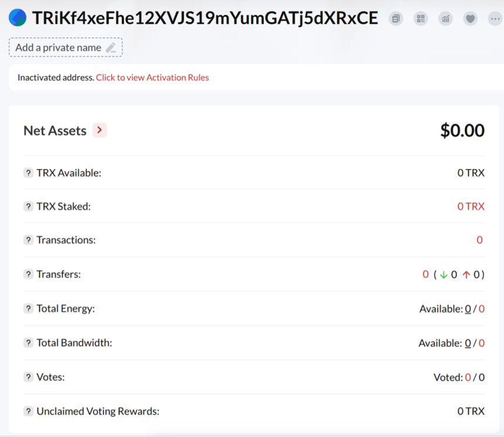The width and height of the screenshot is (504, 437).
Task: Show the address QR code
Action: tap(421, 19)
